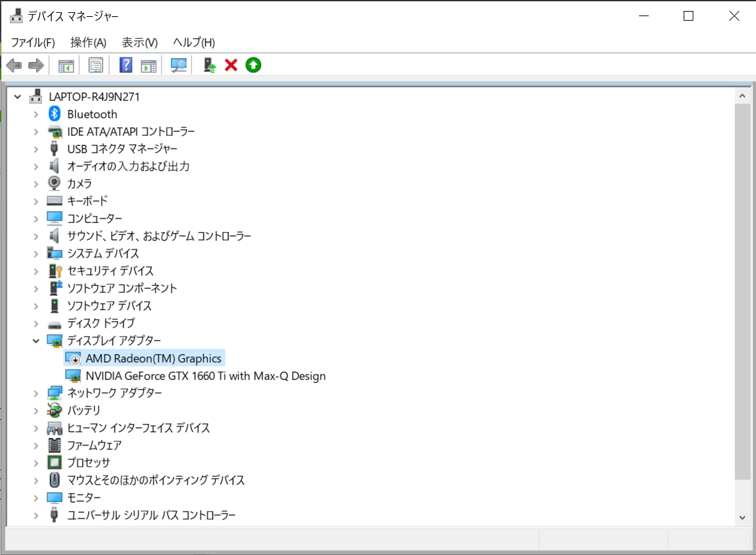This screenshot has width=756, height=555.
Task: Select the ファームウェア chip icon
Action: pyautogui.click(x=54, y=445)
